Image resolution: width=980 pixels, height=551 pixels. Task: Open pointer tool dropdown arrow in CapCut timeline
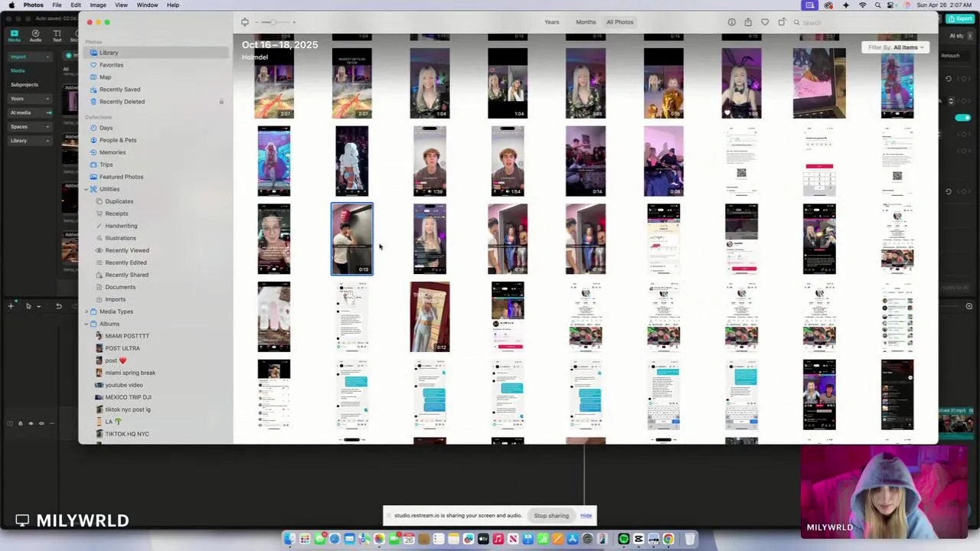point(38,306)
